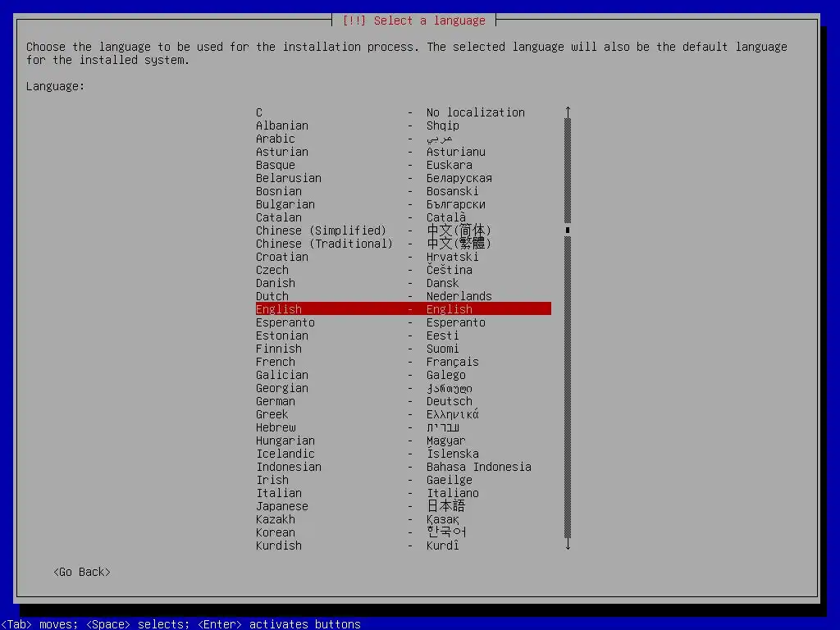840x630 pixels.
Task: Select Estonian – Eesti entry
Action: [404, 336]
